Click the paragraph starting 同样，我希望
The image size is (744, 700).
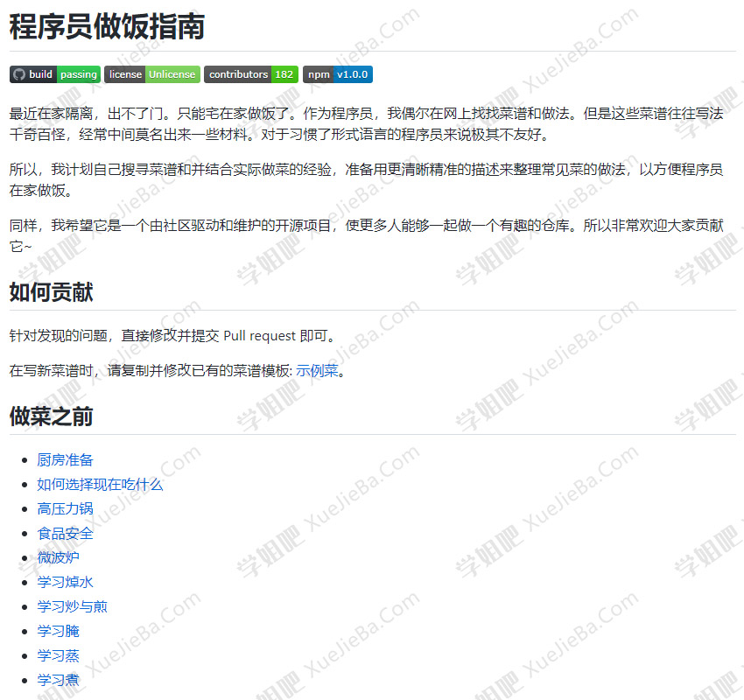[366, 235]
